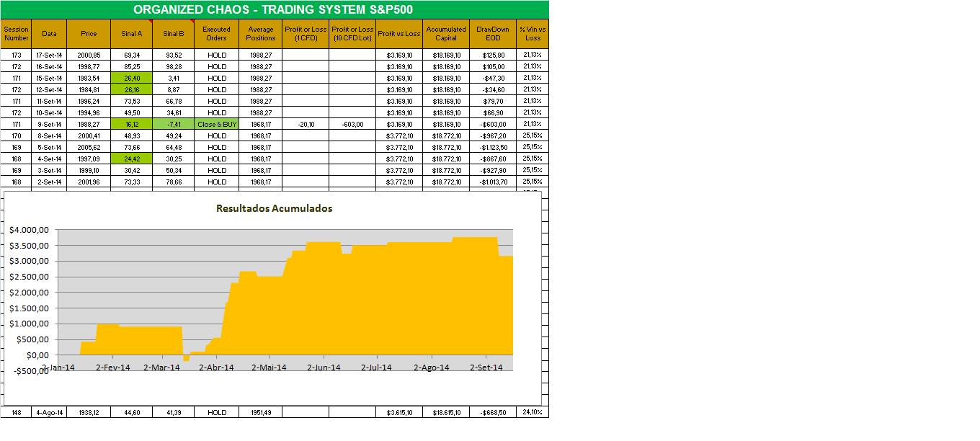This screenshot has height=441, width=980.
Task: Select the drawdown cell $79,70
Action: tap(493, 101)
